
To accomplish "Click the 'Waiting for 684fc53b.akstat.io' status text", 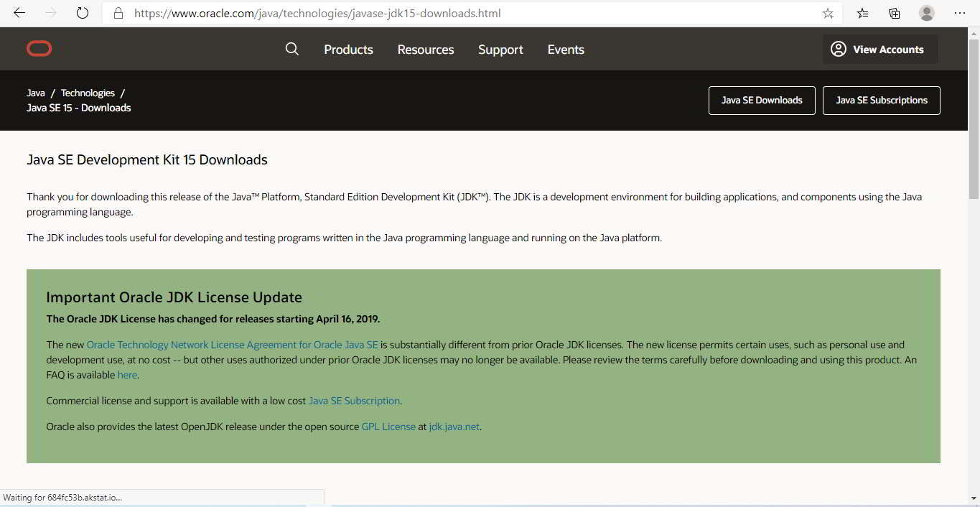I will pyautogui.click(x=62, y=497).
